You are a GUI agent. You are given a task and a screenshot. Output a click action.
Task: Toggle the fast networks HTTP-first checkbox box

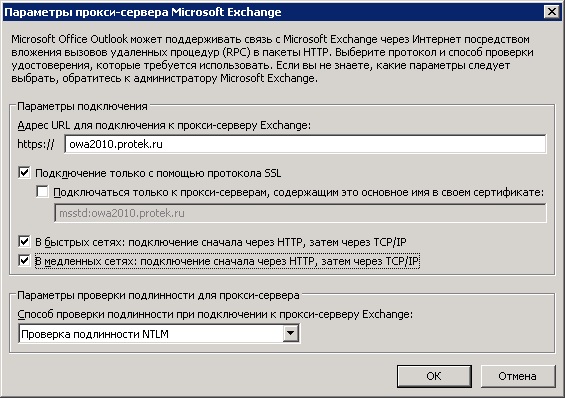click(x=24, y=241)
